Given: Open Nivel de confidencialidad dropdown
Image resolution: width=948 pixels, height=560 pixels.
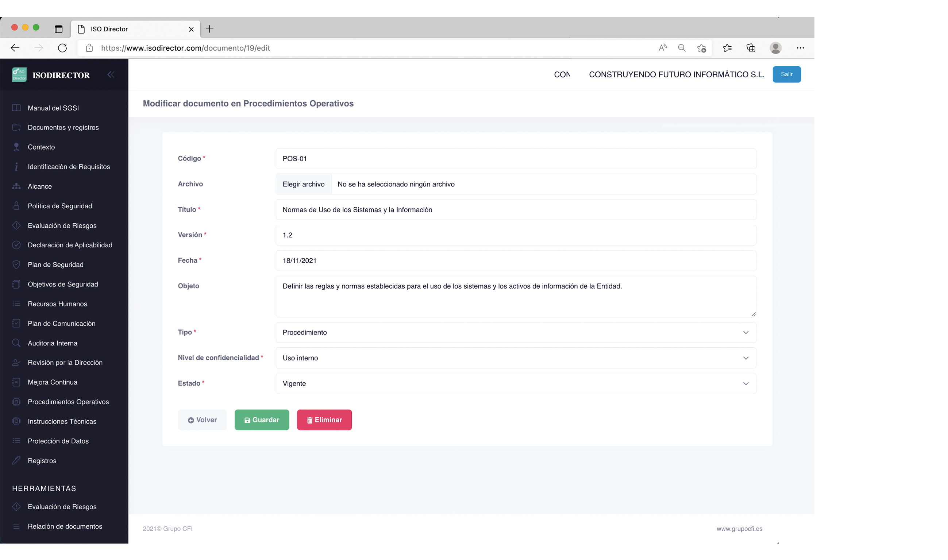Looking at the screenshot, I should click(516, 358).
